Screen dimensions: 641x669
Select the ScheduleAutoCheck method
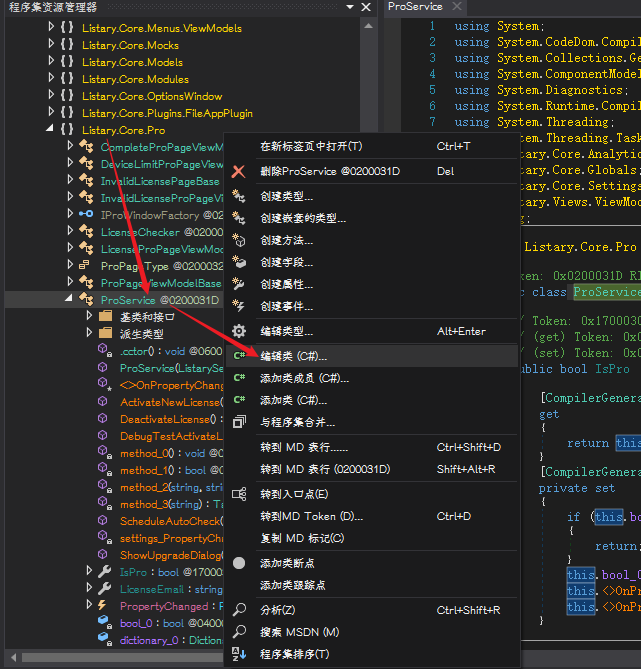coord(172,521)
